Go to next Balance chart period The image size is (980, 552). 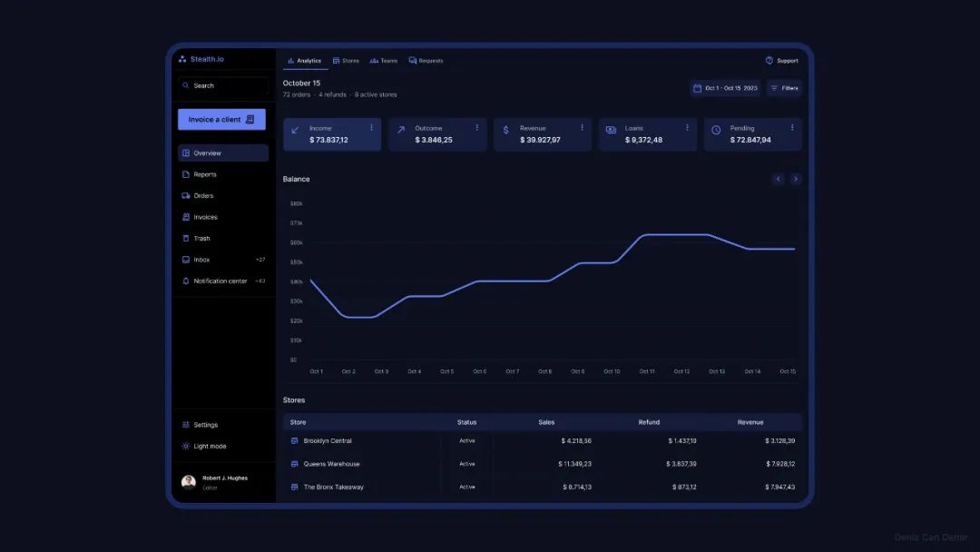coord(796,179)
